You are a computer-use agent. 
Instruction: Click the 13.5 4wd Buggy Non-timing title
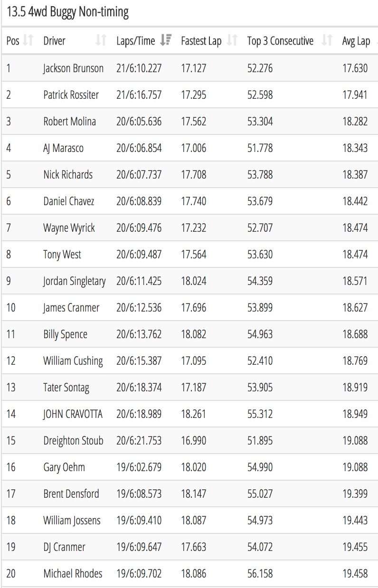click(x=68, y=12)
